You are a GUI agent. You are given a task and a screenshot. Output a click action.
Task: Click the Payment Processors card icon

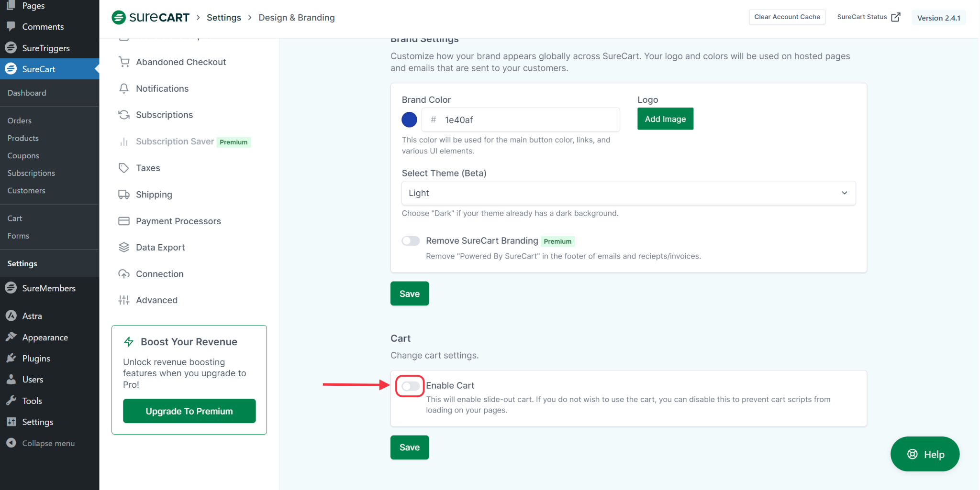click(x=124, y=221)
